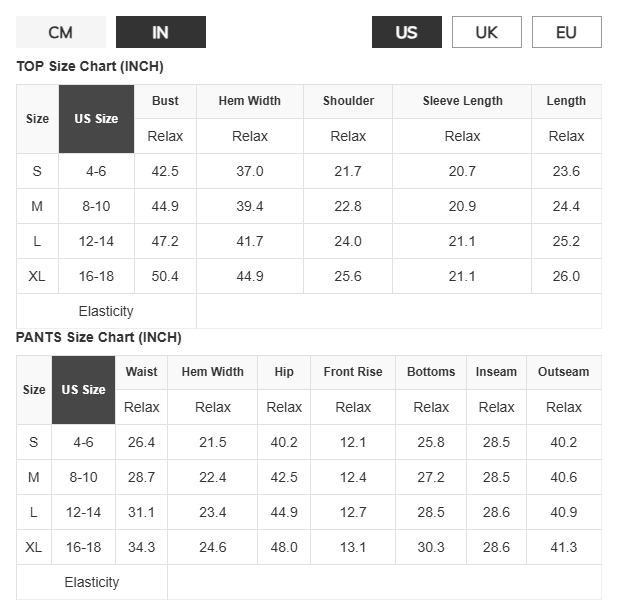Click the Sleeve Length column header
The height and width of the screenshot is (611, 621).
coord(462,101)
